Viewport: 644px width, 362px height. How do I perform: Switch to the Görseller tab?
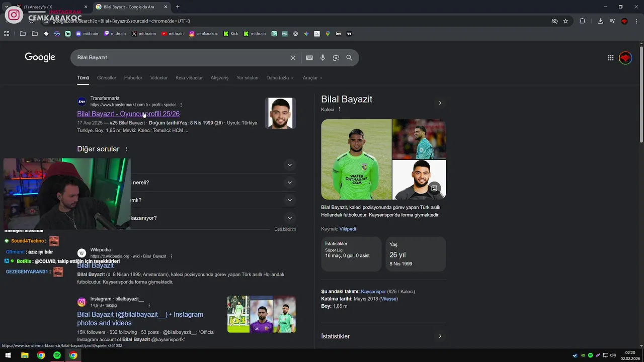(107, 78)
